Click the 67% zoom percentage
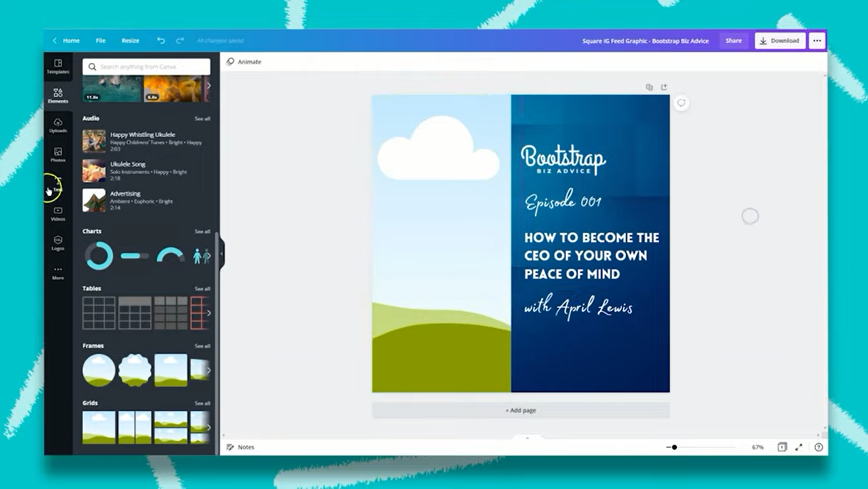The image size is (868, 489). [758, 447]
